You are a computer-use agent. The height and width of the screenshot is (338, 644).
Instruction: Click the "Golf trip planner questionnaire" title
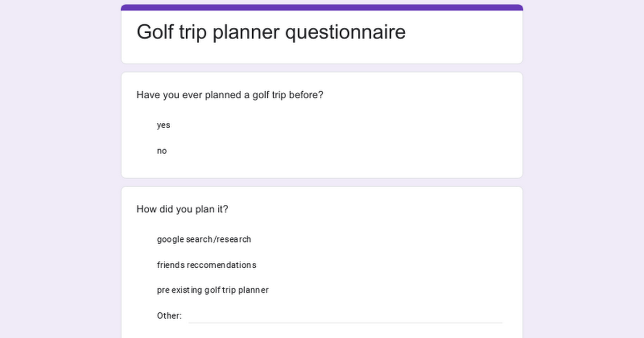271,32
